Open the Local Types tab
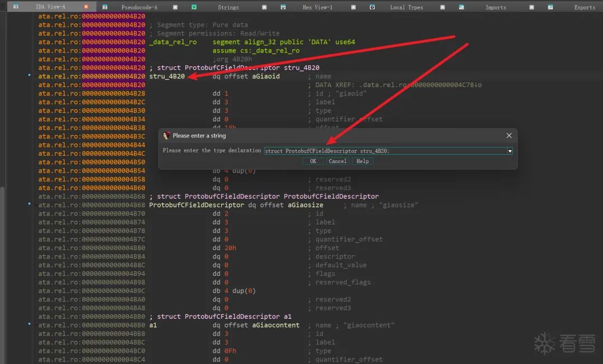The height and width of the screenshot is (364, 603). coord(406,7)
